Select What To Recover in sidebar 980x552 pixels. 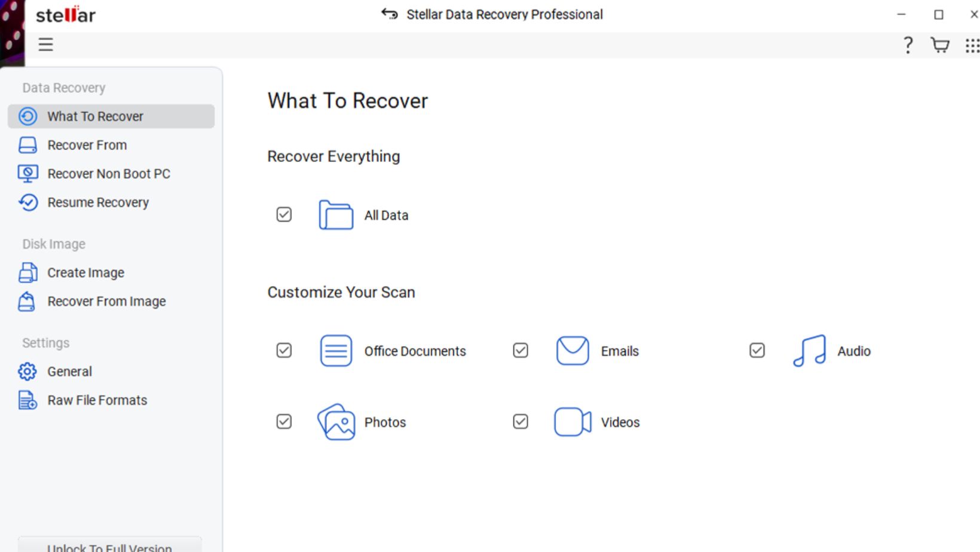(111, 116)
